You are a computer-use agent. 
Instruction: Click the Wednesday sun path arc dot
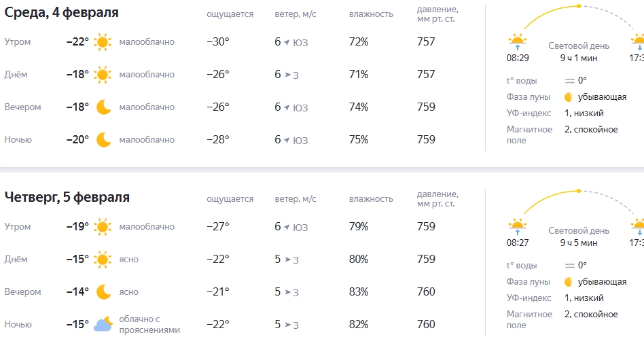pos(578,6)
